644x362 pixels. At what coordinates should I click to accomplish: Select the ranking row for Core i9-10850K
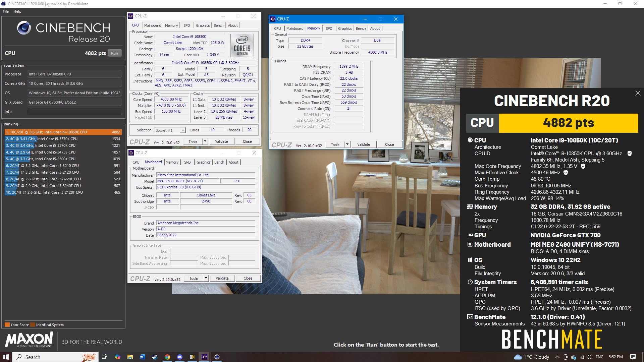tap(63, 132)
